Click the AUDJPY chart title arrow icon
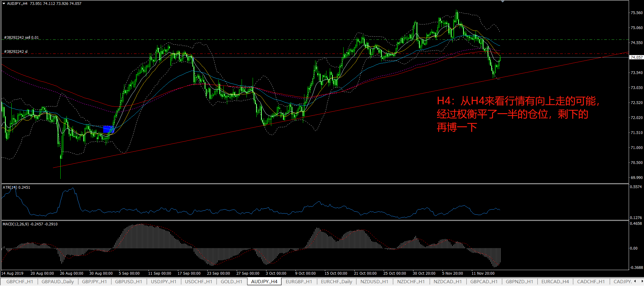644x286 pixels. pos(4,4)
